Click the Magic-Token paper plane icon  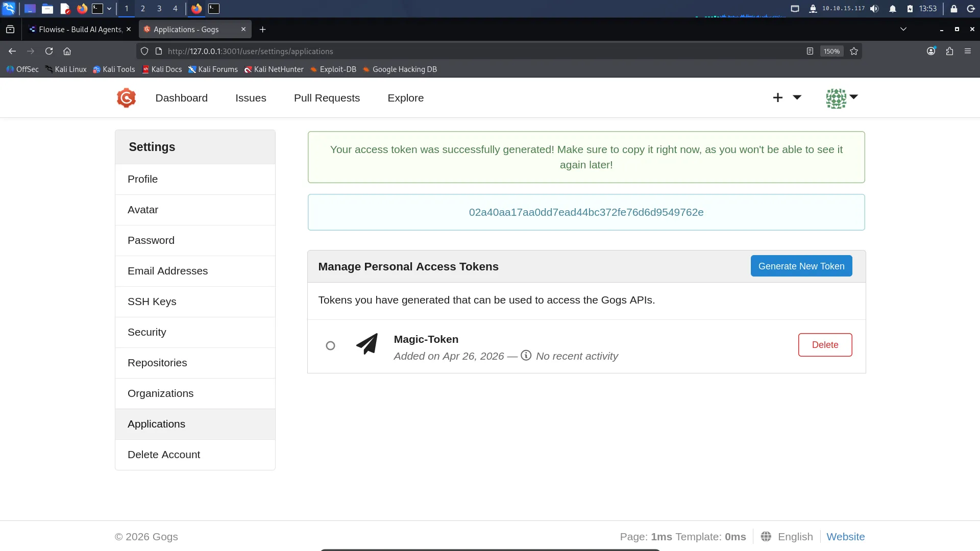(367, 344)
